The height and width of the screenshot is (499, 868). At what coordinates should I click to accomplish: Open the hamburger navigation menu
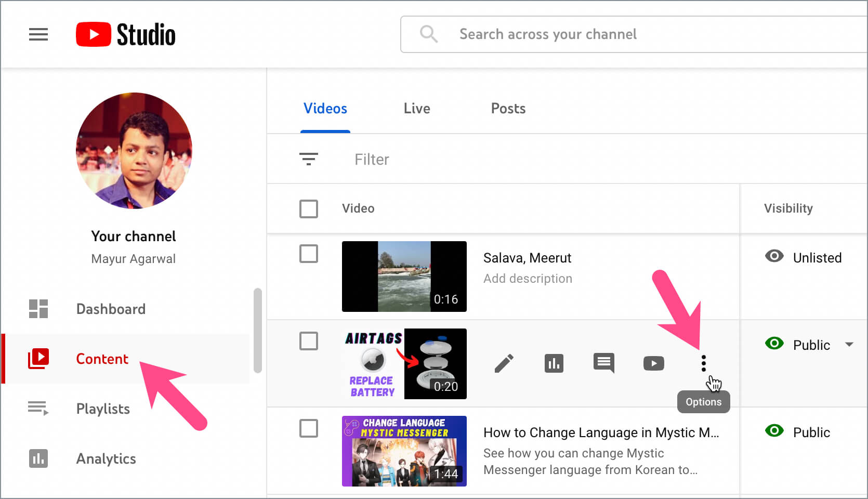[x=38, y=35]
